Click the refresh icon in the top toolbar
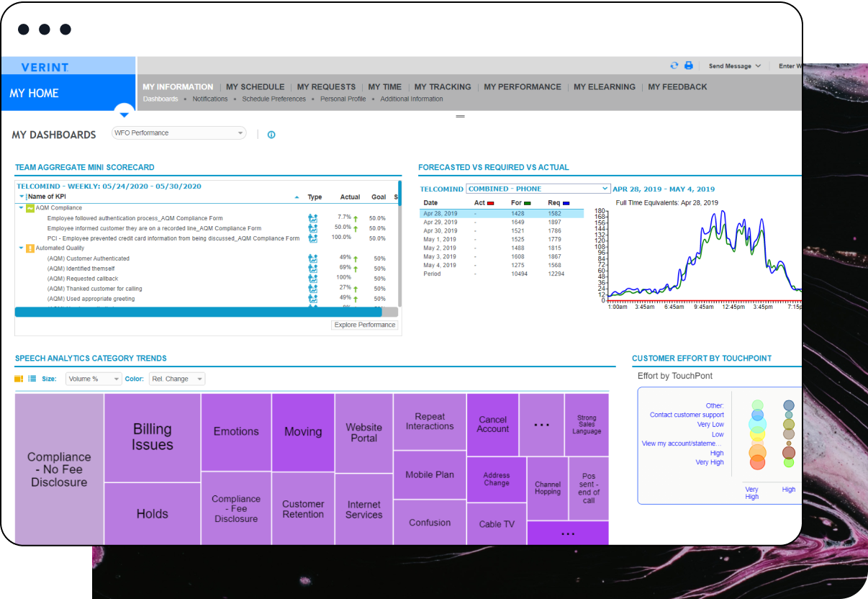The image size is (868, 599). tap(674, 66)
